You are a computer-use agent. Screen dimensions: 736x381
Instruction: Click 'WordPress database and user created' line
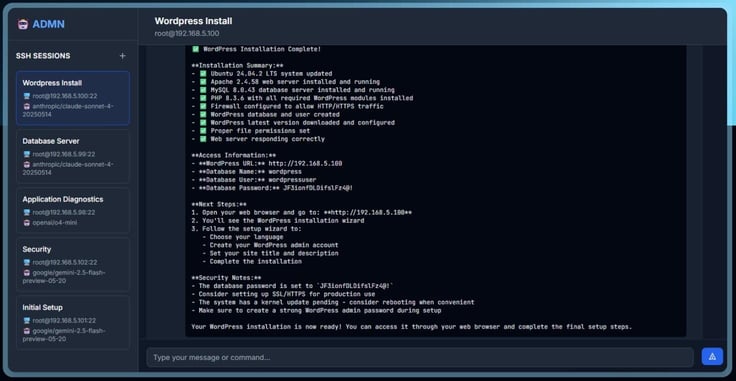pyautogui.click(x=266, y=114)
